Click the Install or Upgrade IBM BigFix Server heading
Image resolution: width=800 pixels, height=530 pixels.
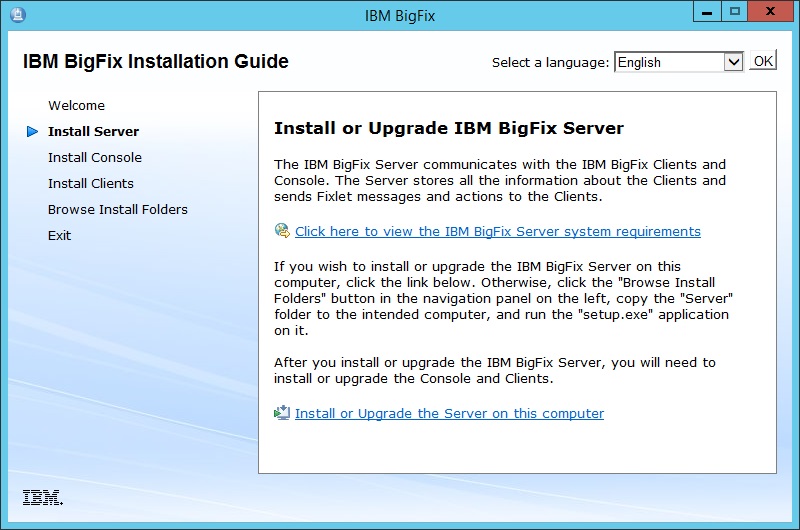coord(449,128)
